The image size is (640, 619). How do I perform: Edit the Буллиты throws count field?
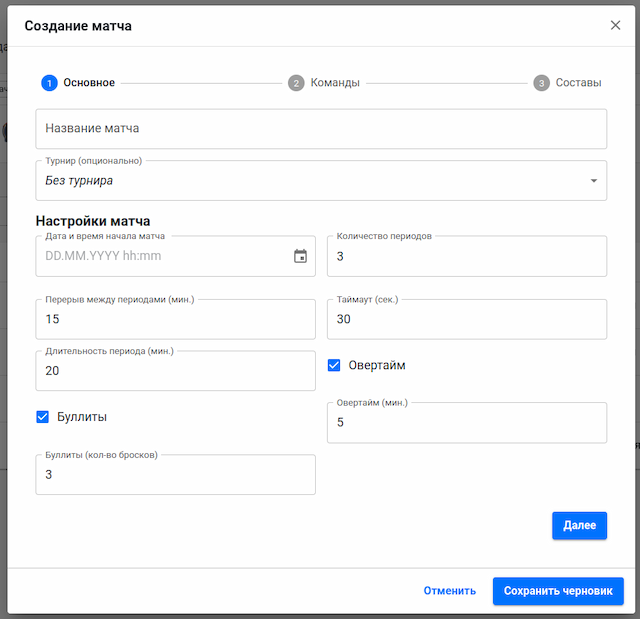[175, 475]
